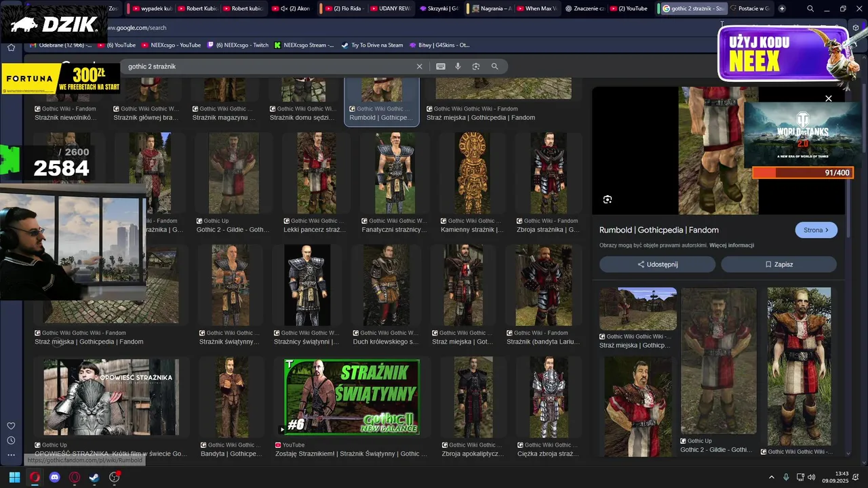This screenshot has height=488, width=868.
Task: Open the 'Bandyta | Gothicpe' image thumbnail
Action: 232,397
